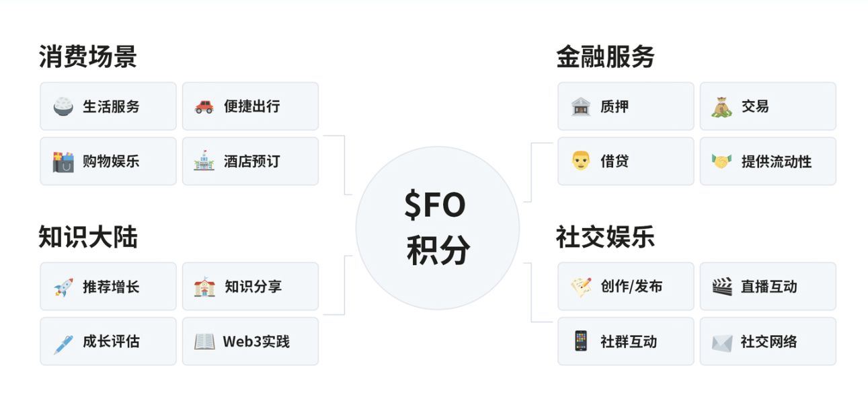Viewport: 868px width, 397px height.
Task: Select the 知识分享 card
Action: [x=250, y=287]
